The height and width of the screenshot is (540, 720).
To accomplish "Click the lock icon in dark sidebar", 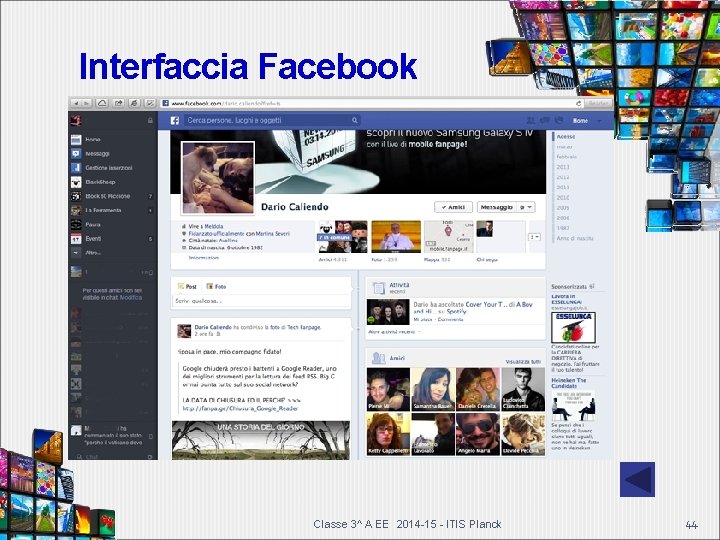I will tap(150, 120).
